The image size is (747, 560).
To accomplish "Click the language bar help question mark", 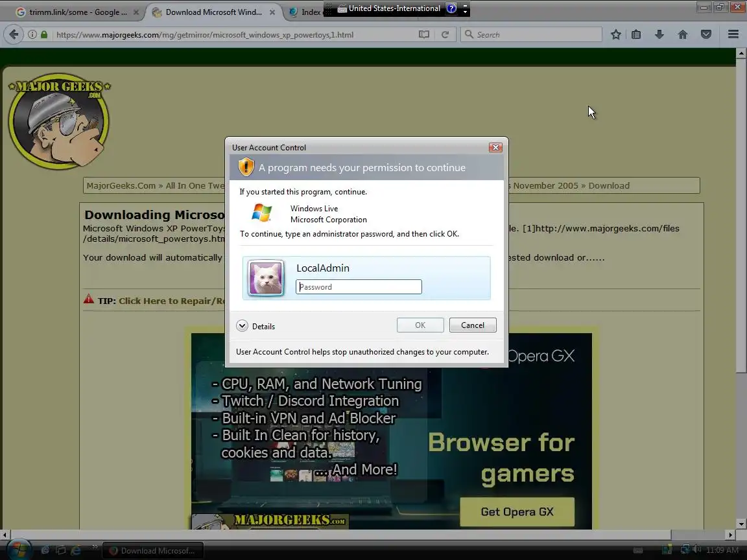I will pyautogui.click(x=451, y=8).
